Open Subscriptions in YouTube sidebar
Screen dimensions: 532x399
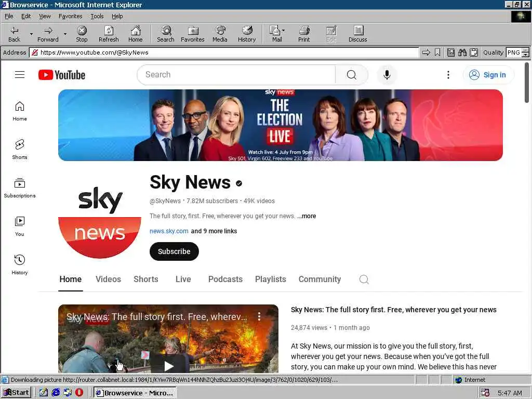[20, 188]
